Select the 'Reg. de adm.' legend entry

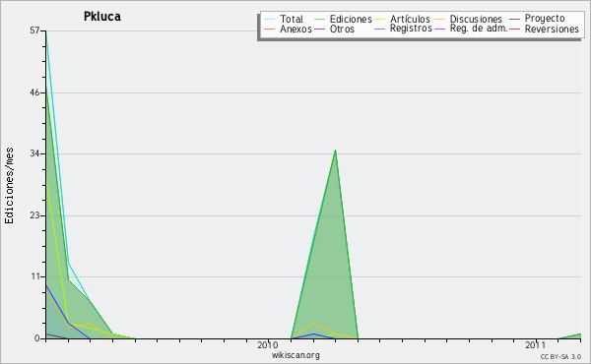[x=479, y=29]
